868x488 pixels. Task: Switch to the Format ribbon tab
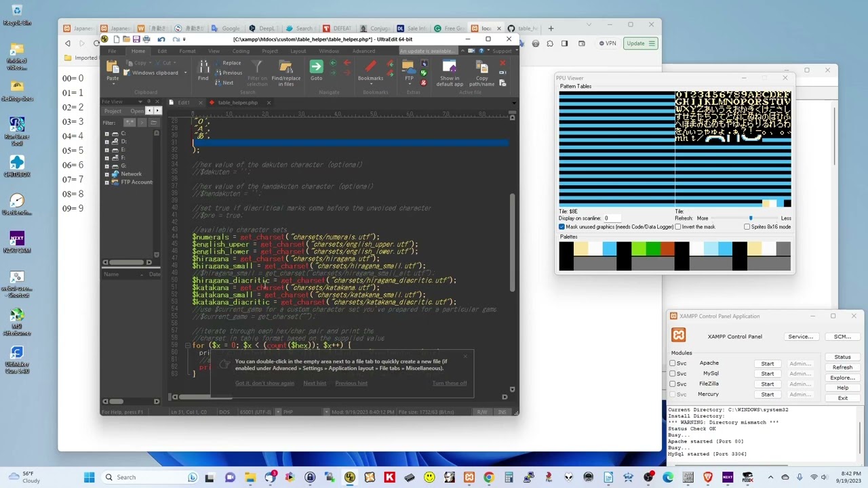[188, 51]
